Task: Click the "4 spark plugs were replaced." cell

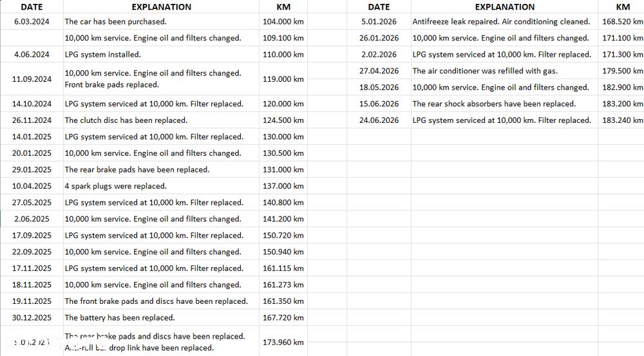Action: point(161,185)
